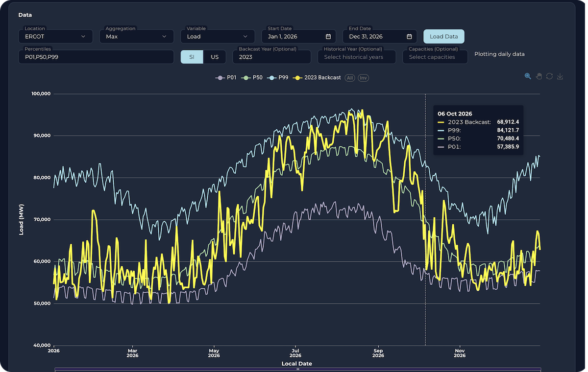Viewport: 588px width, 372px height.
Task: Click the Inv legend inverse badge
Action: pos(363,78)
